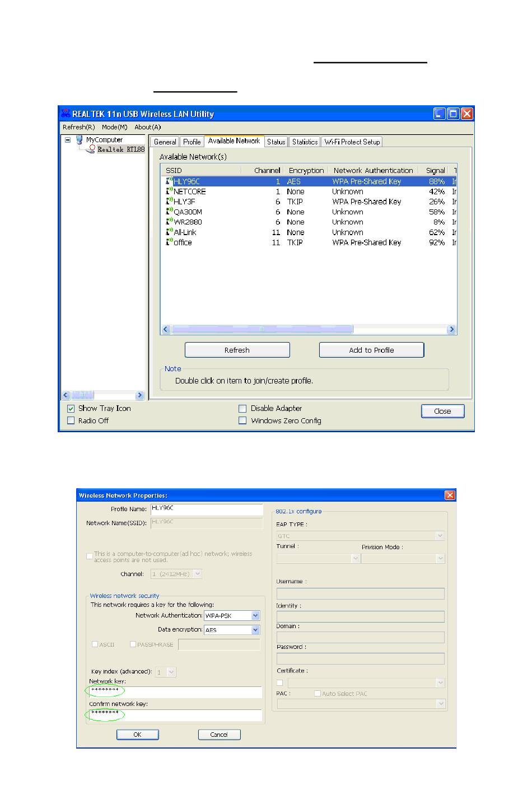The image size is (532, 795).
Task: Switch to the General tab
Action: [x=165, y=142]
